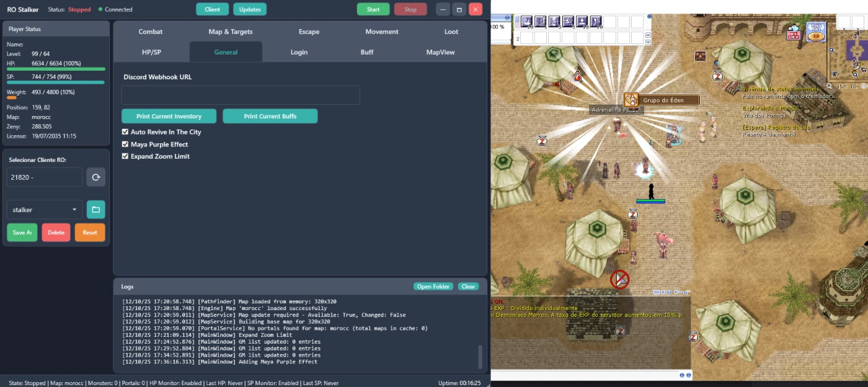The width and height of the screenshot is (868, 387).
Task: Click the Discord Webhook URL field
Action: pos(241,96)
